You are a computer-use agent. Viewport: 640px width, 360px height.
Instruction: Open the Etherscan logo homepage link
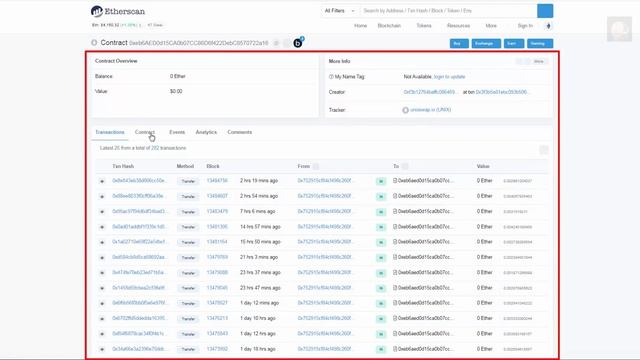[118, 11]
